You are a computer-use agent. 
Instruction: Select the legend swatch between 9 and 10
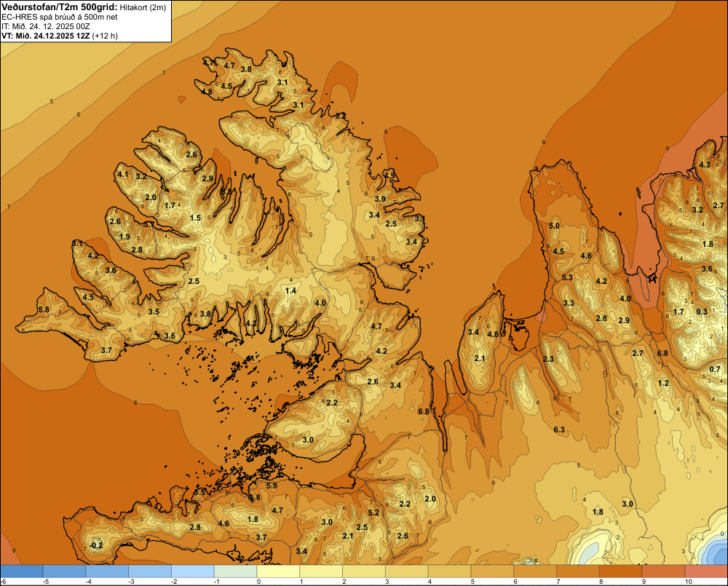pyautogui.click(x=663, y=571)
